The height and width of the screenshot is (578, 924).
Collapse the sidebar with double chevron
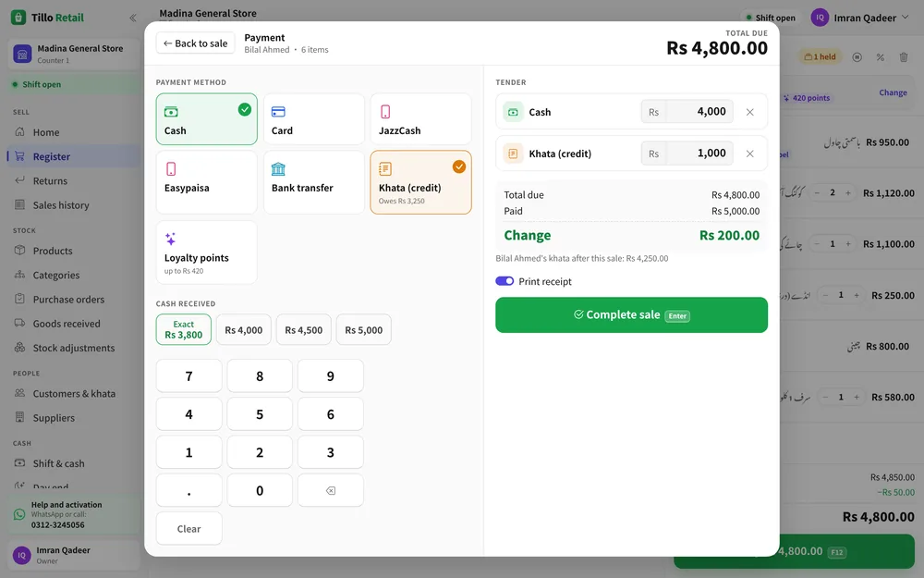tap(132, 18)
